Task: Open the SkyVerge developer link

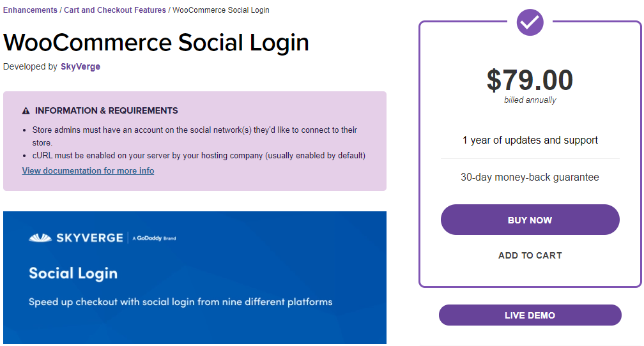Action: 80,66
